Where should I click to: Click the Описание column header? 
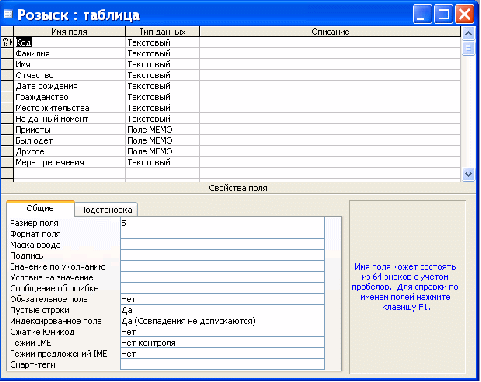(x=330, y=32)
